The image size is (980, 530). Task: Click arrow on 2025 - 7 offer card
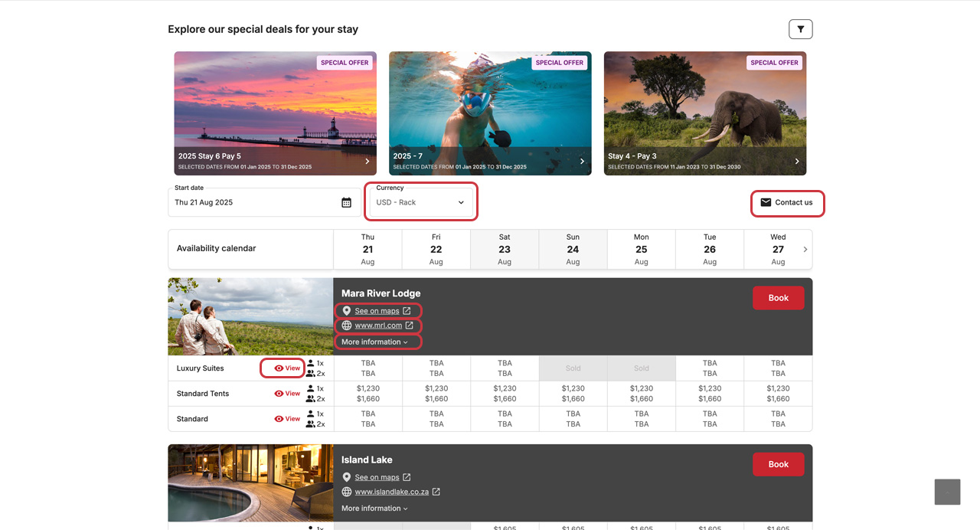(x=582, y=161)
